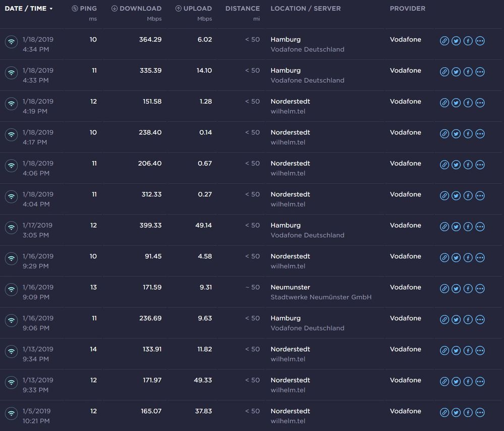Screen dimensions: 504x431
Task: Tweet the 1/18/2019 4:17 PM result
Action: click(x=456, y=134)
